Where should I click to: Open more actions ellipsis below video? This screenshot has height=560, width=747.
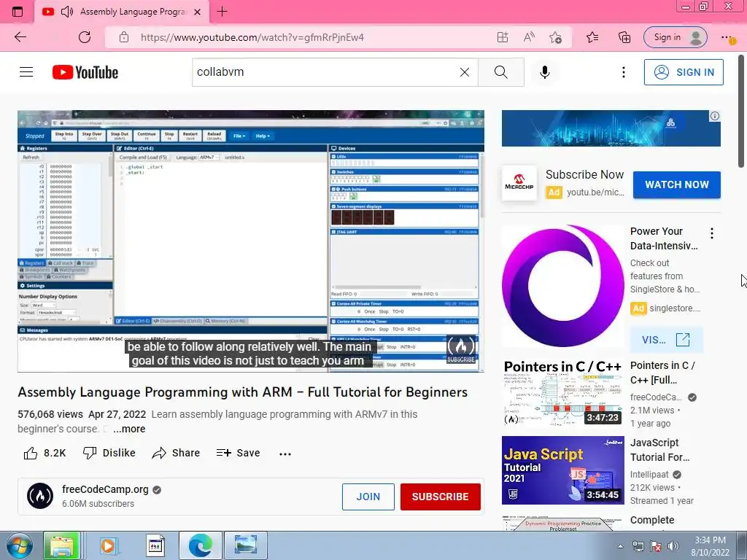pyautogui.click(x=285, y=454)
